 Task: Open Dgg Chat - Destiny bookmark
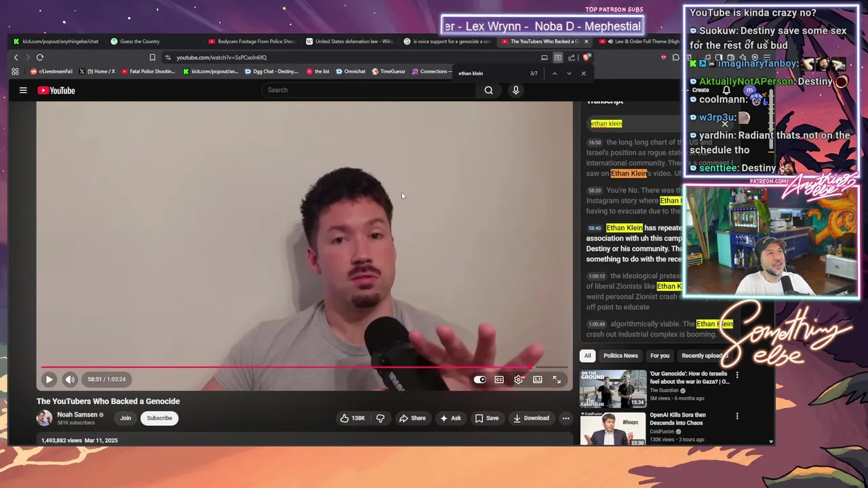(272, 71)
